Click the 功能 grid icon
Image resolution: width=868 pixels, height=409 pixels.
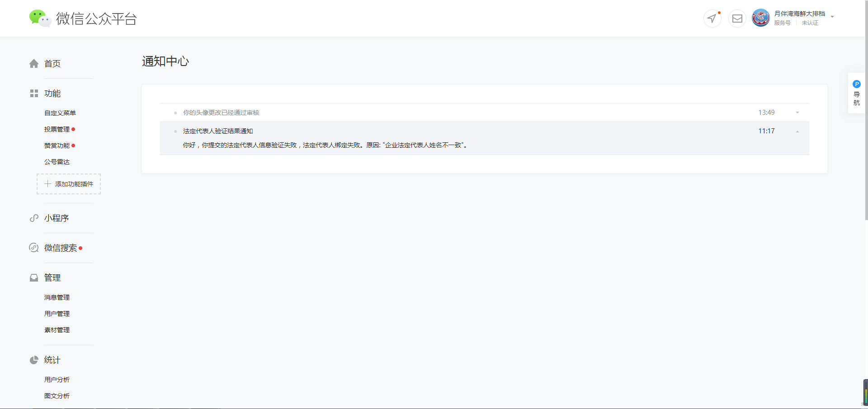tap(34, 94)
